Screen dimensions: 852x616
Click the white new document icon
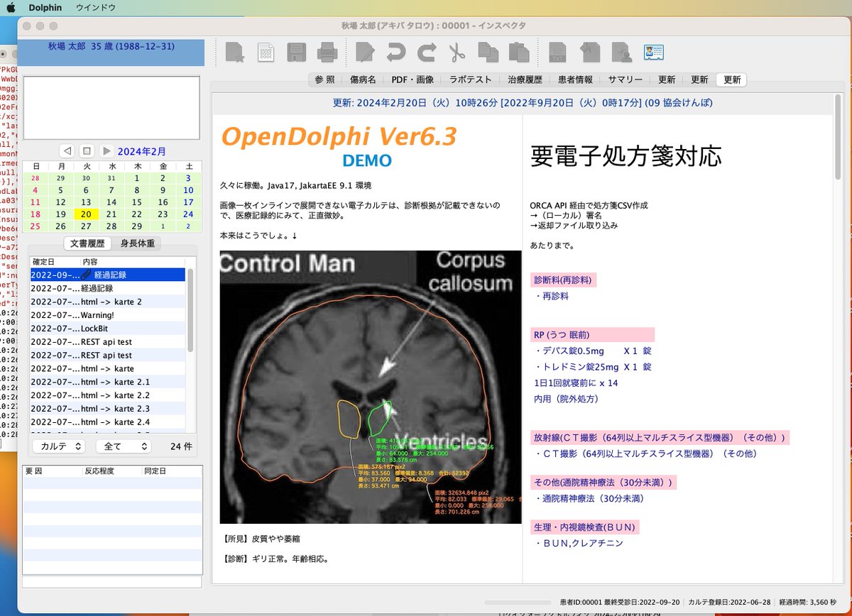[266, 53]
